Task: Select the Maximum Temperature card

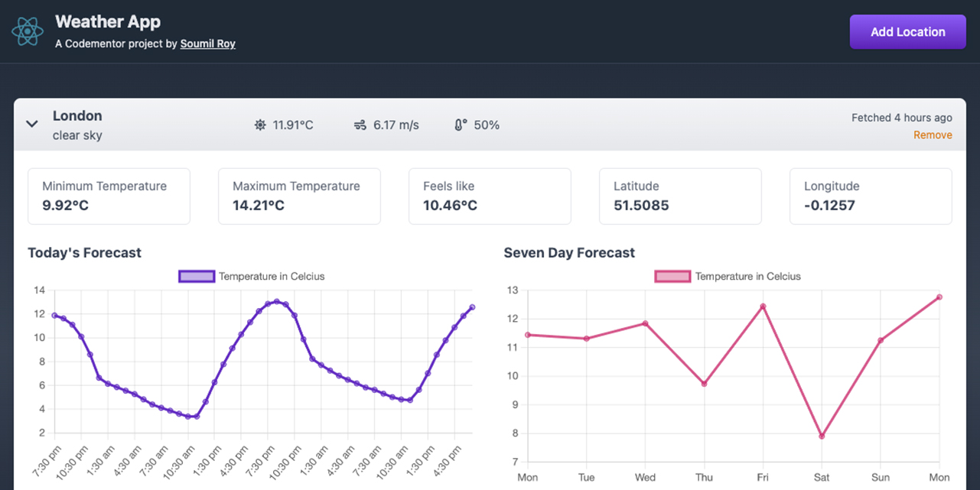Action: coord(299,196)
